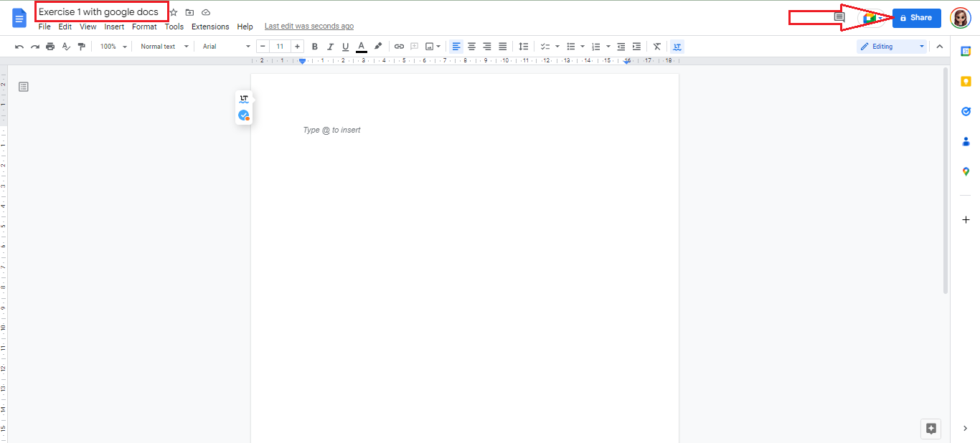Click the insert link icon
The image size is (980, 443).
(400, 47)
